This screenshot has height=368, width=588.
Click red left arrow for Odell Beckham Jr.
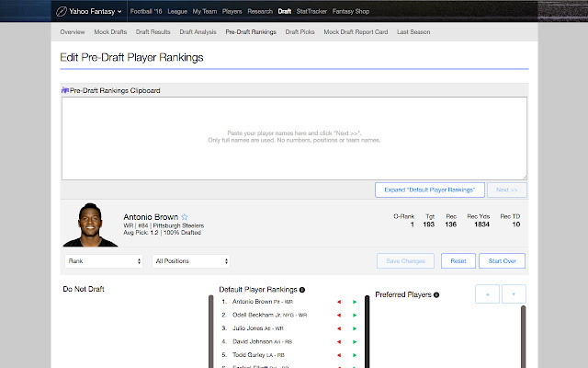(x=339, y=315)
